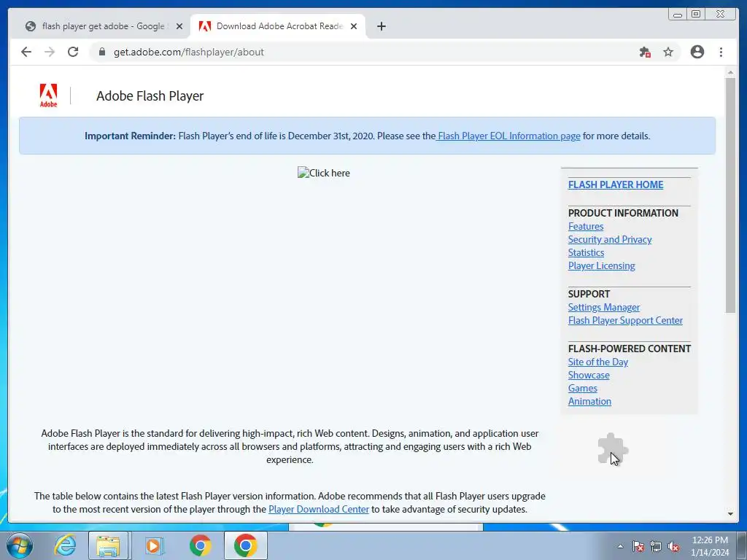Open the Animation link
The width and height of the screenshot is (747, 560).
[x=589, y=402]
